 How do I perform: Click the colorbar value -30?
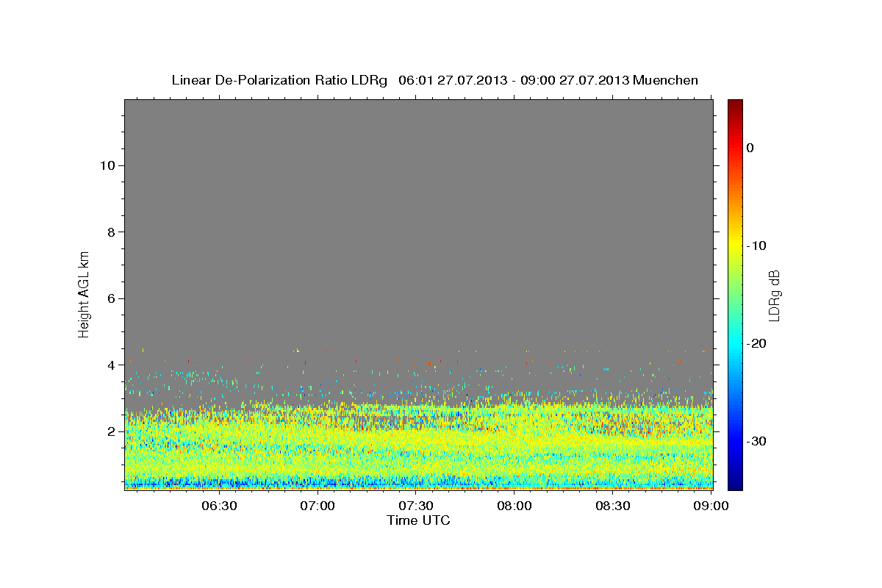click(x=757, y=441)
